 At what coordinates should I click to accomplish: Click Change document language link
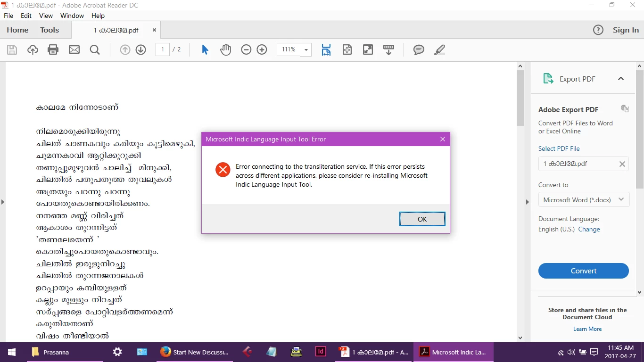[x=589, y=230]
